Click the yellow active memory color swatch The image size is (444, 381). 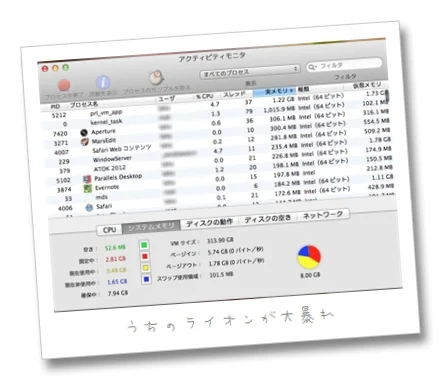point(145,268)
